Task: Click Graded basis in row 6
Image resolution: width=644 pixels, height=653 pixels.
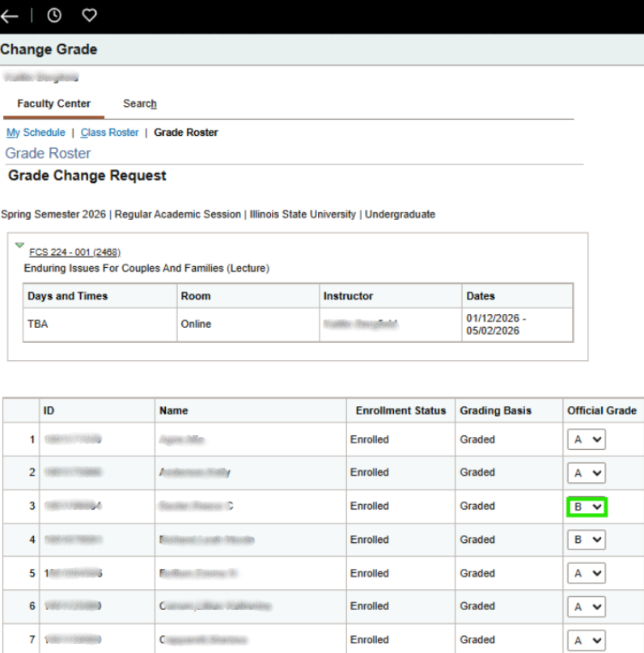Action: point(477,606)
